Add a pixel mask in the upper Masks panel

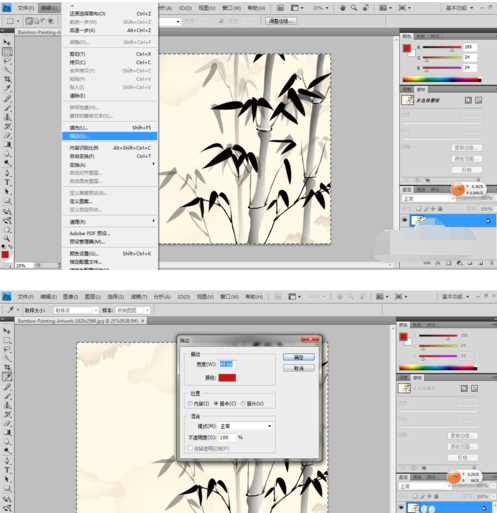point(468,100)
